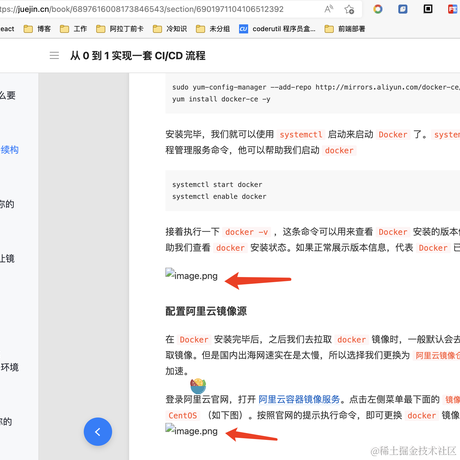
Task: Open the 未分组 bookmarks folder
Action: click(x=213, y=29)
